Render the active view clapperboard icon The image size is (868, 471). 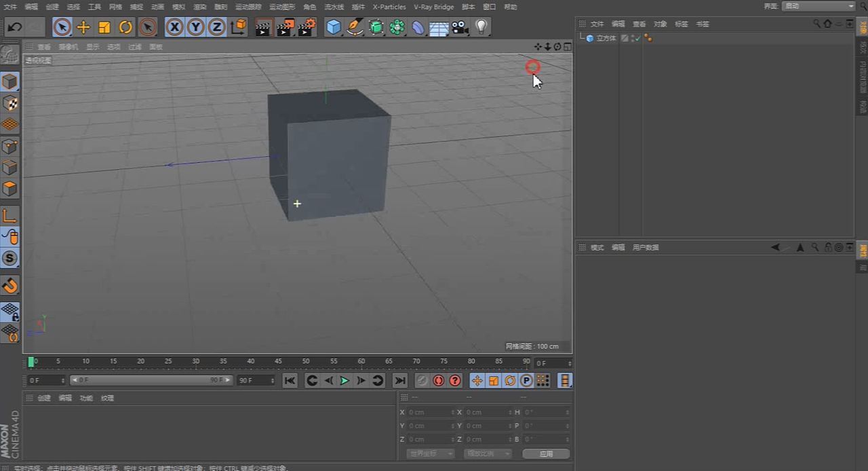pos(263,27)
